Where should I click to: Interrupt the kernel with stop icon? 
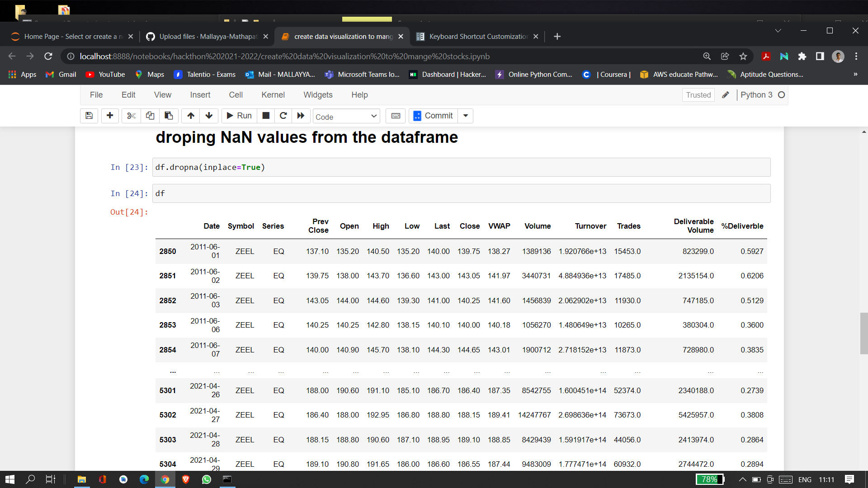pos(266,116)
